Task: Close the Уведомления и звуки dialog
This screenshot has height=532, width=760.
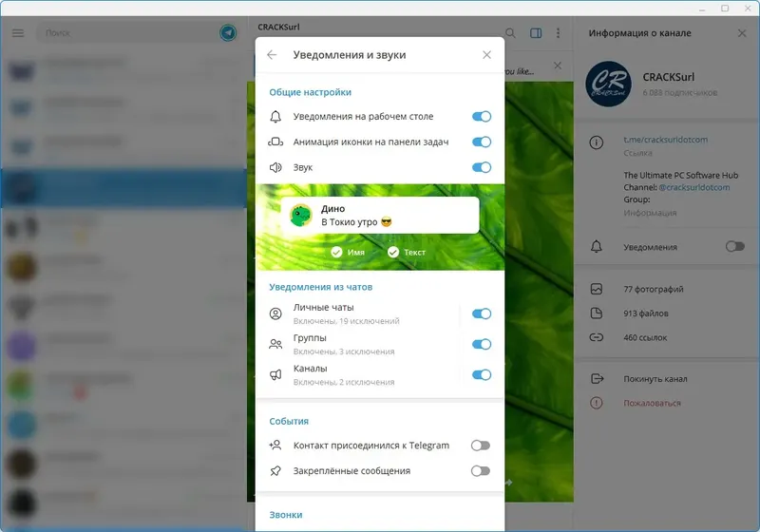Action: 486,55
